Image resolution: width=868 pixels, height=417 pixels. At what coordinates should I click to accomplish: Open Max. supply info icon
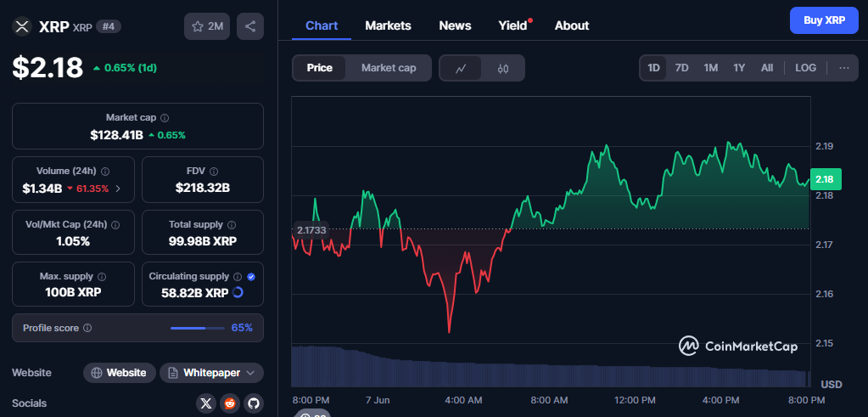(x=102, y=276)
